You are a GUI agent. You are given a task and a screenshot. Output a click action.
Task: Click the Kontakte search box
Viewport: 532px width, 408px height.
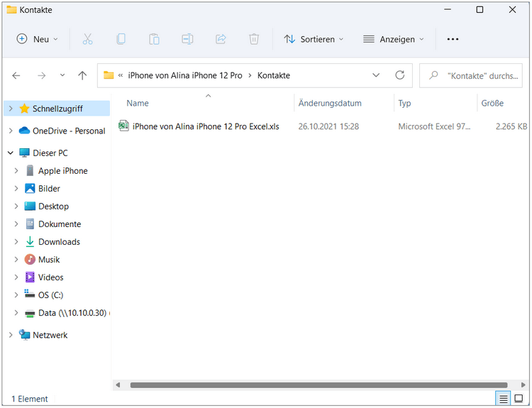pyautogui.click(x=471, y=75)
